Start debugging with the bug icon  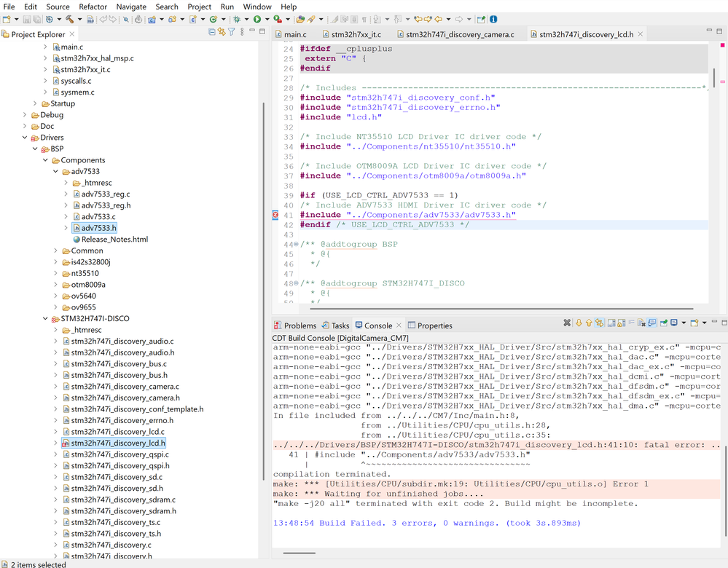(236, 20)
